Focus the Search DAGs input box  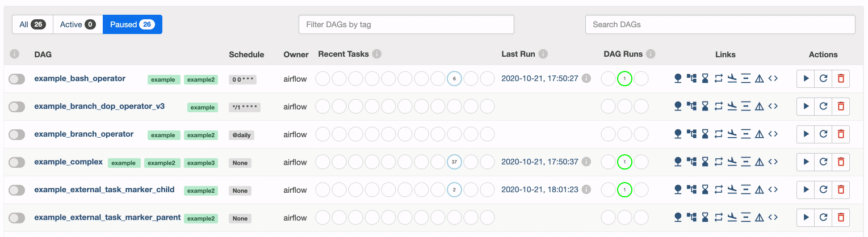coord(720,24)
